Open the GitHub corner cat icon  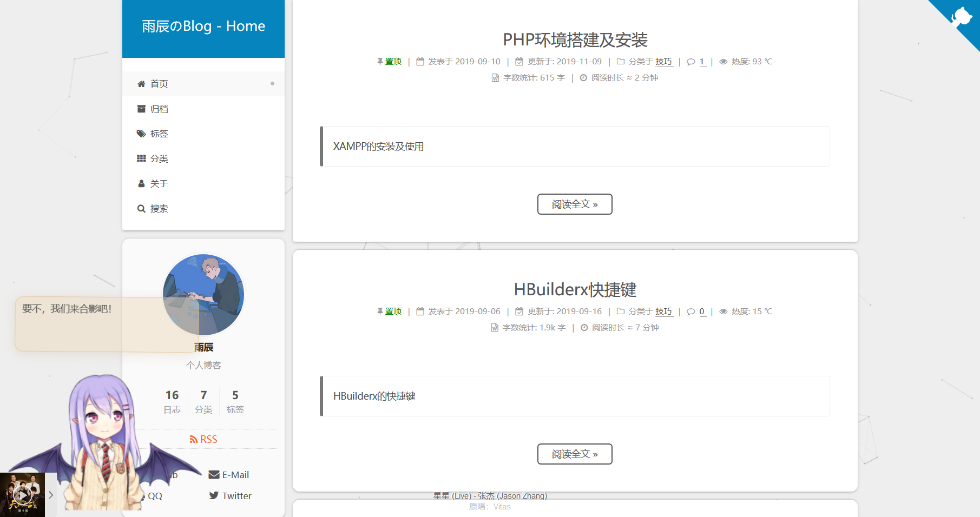pyautogui.click(x=962, y=16)
